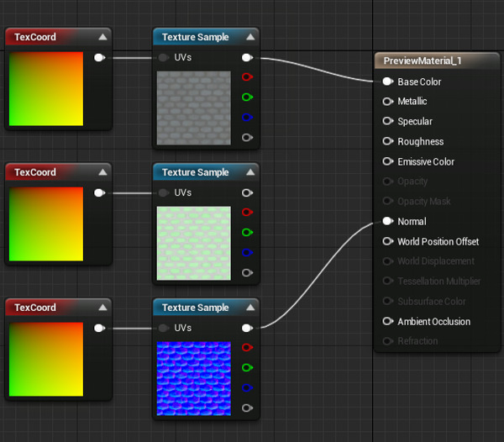
Task: Select the Roughness input pin
Action: (387, 141)
